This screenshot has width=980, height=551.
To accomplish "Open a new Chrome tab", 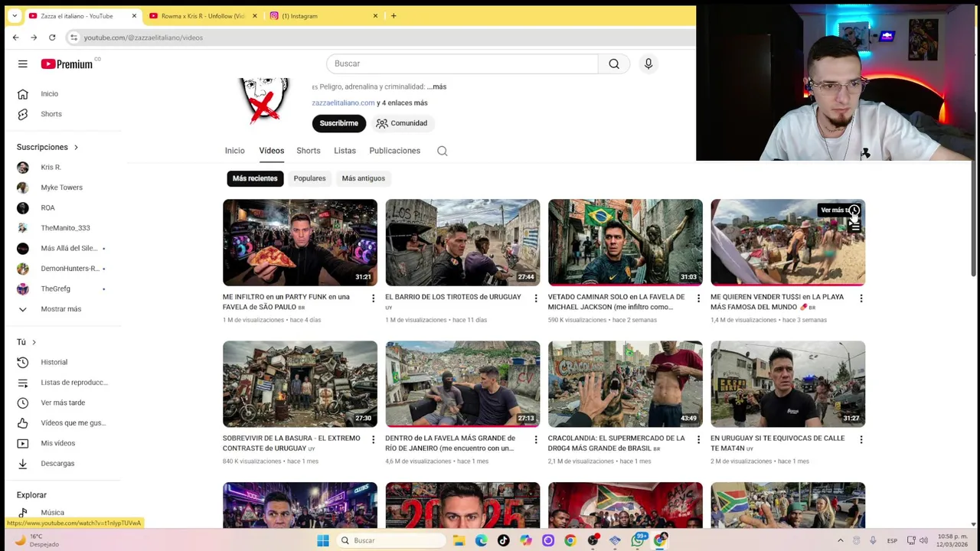I will pyautogui.click(x=394, y=15).
